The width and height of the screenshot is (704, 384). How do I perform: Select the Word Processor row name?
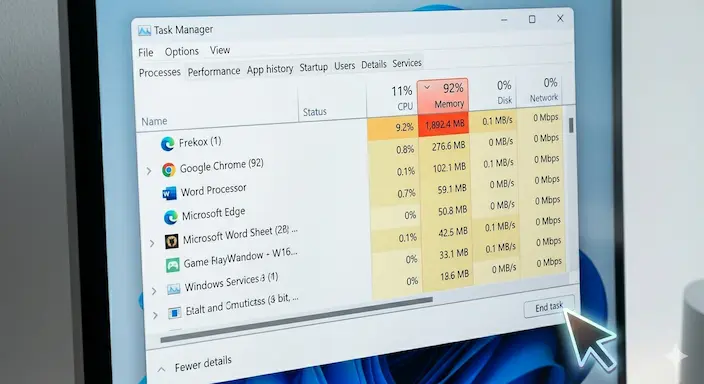pyautogui.click(x=213, y=190)
